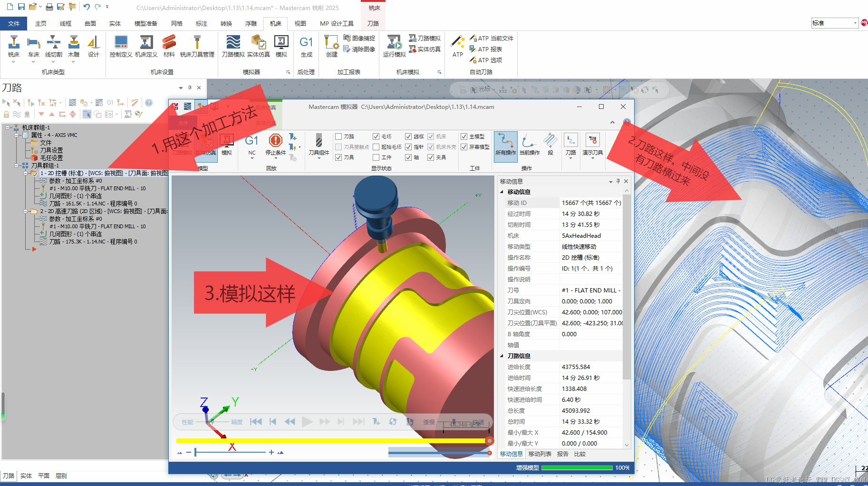
Task: Select 刀路 - 175.3K - 1.14.NC row
Action: (93, 242)
